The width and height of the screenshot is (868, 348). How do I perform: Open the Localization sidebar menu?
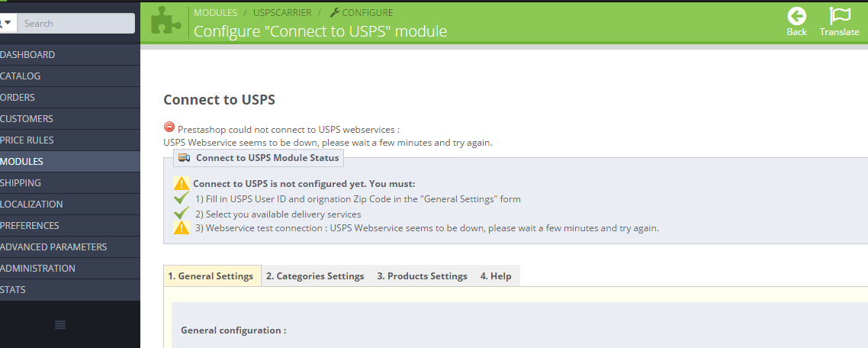coord(32,205)
